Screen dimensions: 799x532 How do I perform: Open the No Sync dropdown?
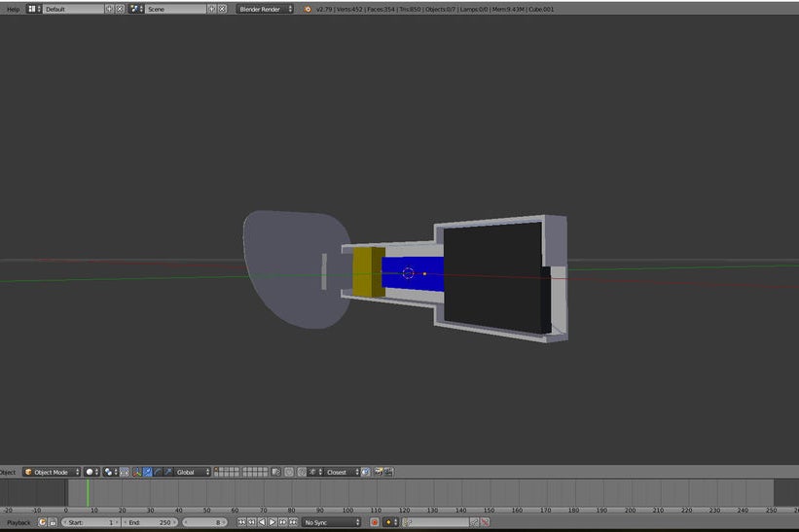331,522
